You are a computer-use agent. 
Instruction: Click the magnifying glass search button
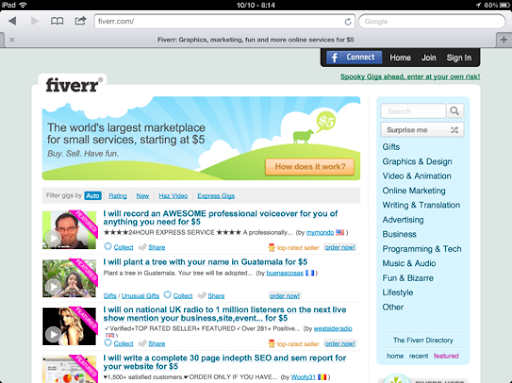point(455,111)
